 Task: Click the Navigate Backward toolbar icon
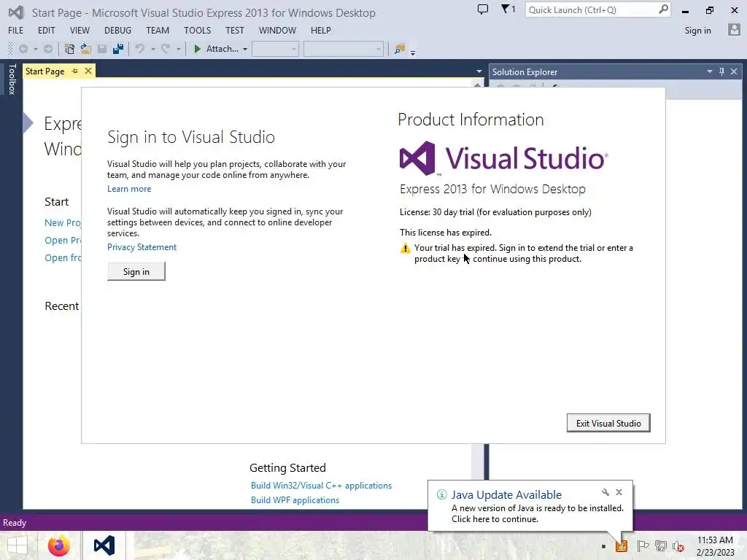(x=23, y=49)
